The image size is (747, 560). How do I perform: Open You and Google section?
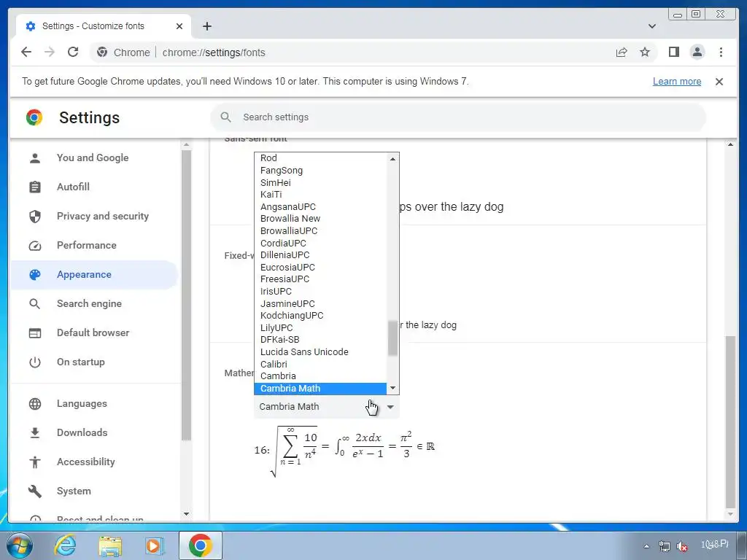(93, 157)
